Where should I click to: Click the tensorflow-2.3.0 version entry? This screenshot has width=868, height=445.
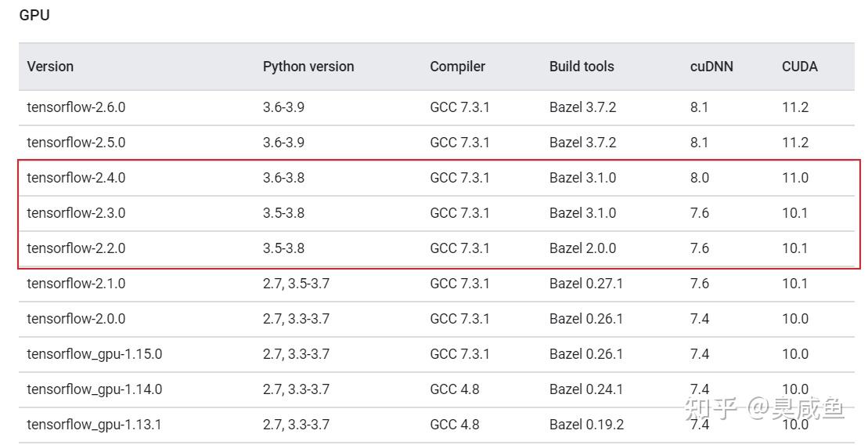click(x=76, y=213)
